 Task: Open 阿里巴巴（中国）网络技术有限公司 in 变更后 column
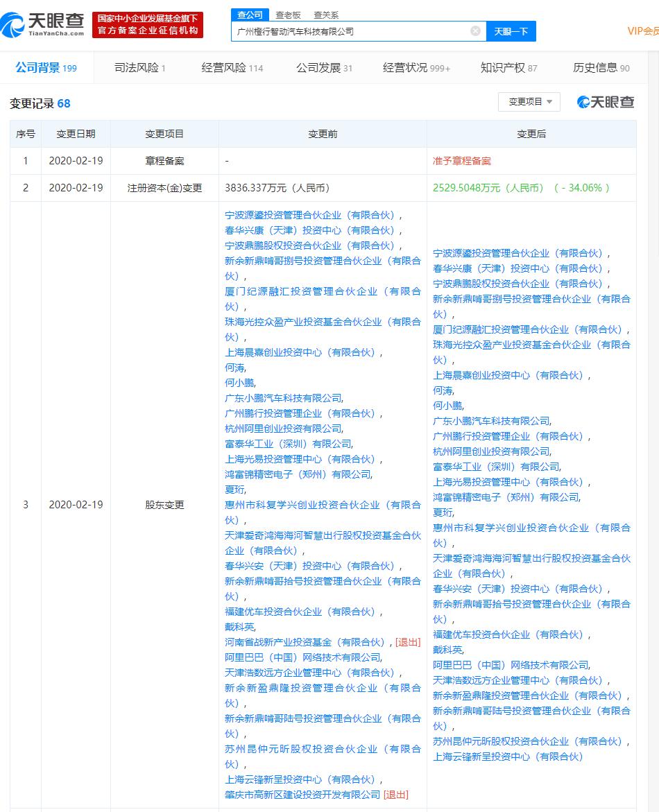511,665
